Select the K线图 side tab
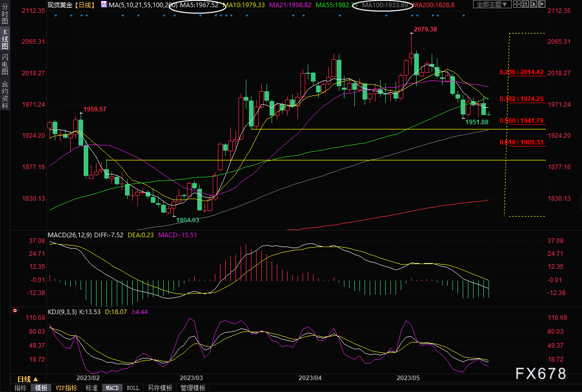582x392 pixels. [x=5, y=39]
